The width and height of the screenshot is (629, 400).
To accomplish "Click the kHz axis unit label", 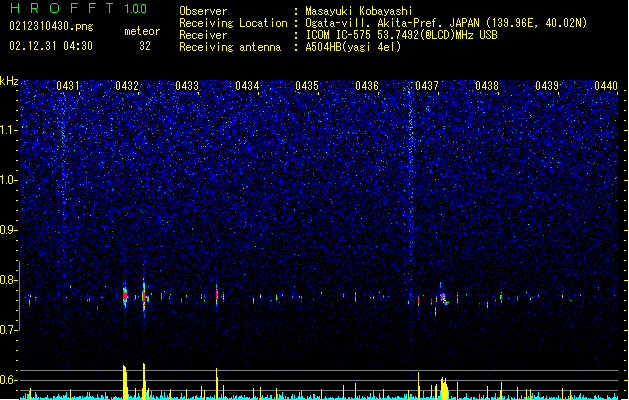I will tap(9, 81).
